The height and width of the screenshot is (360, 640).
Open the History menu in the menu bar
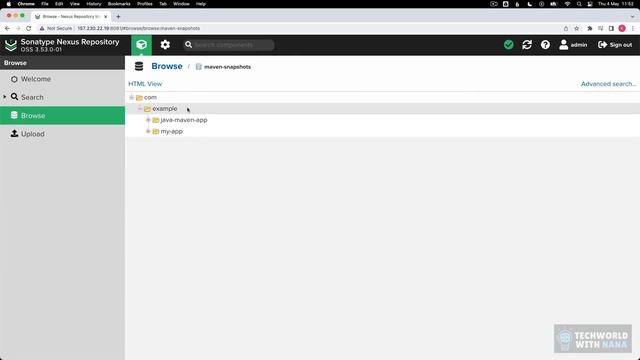pos(93,4)
